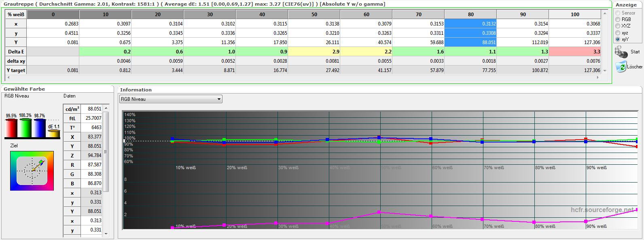Click the Start measurement icon
This screenshot has height=240, width=644.
pos(621,52)
